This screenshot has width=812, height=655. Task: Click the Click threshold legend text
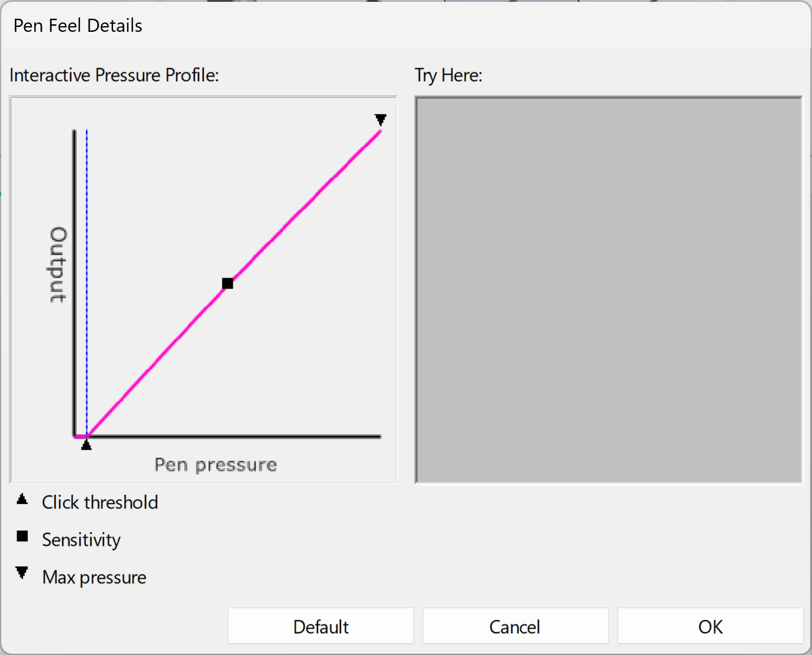coord(100,502)
